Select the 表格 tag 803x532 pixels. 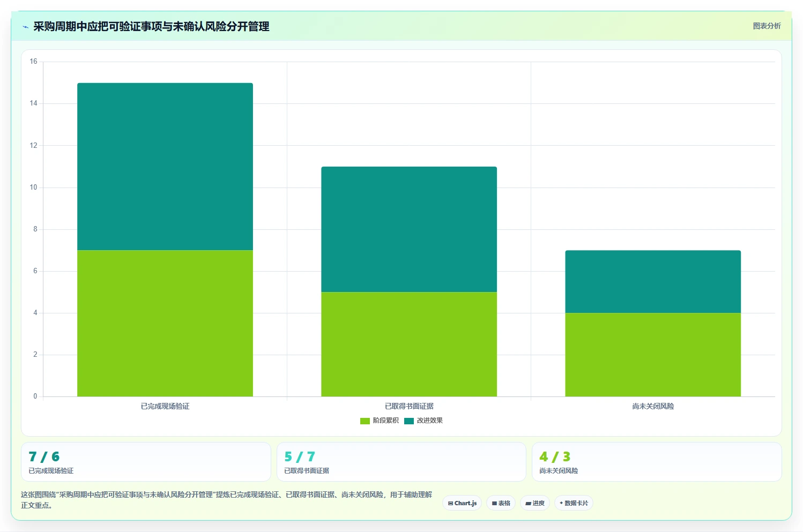tap(501, 503)
